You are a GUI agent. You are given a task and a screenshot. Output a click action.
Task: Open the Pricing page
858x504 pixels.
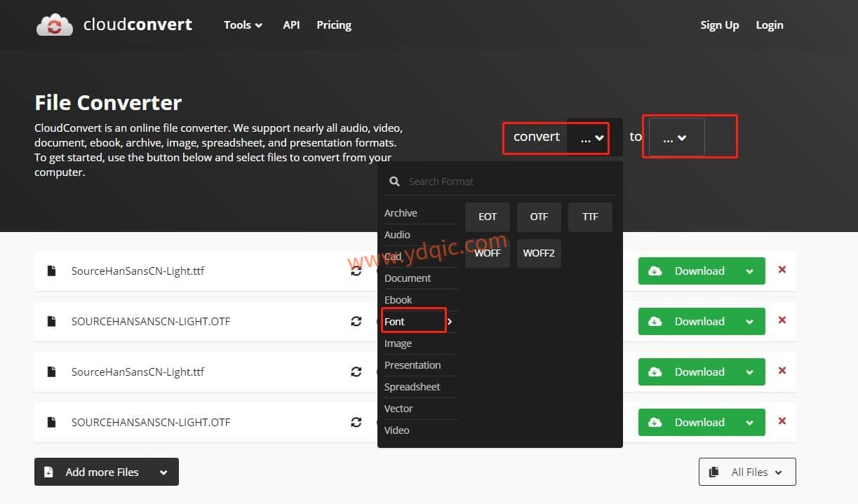pyautogui.click(x=334, y=25)
